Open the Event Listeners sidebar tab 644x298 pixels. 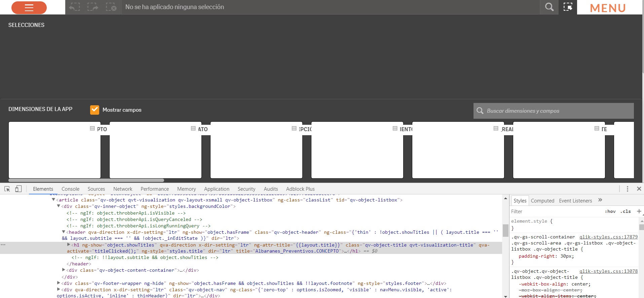(x=575, y=201)
